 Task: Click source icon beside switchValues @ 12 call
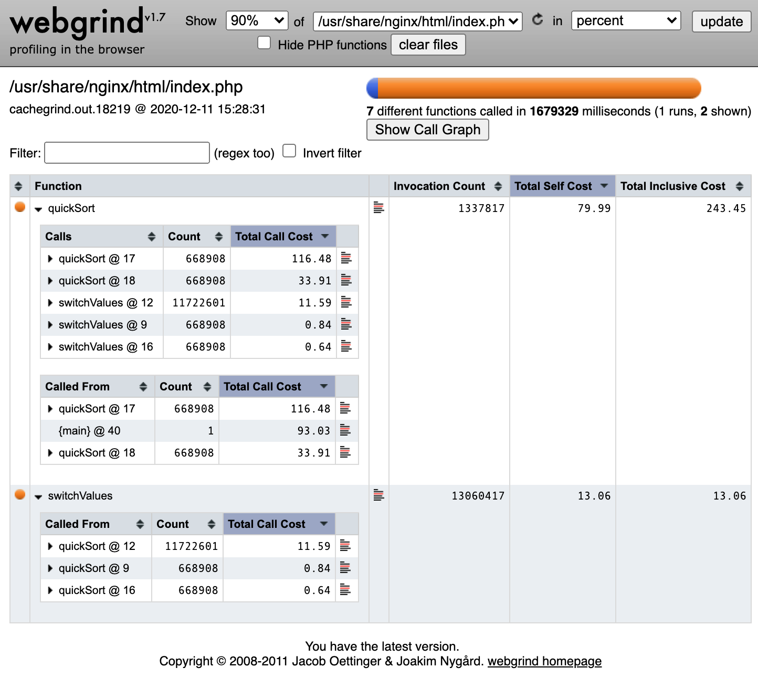click(x=346, y=302)
